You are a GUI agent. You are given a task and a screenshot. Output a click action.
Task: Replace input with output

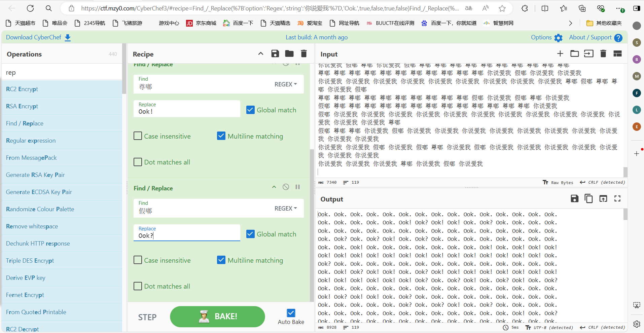coord(603,198)
